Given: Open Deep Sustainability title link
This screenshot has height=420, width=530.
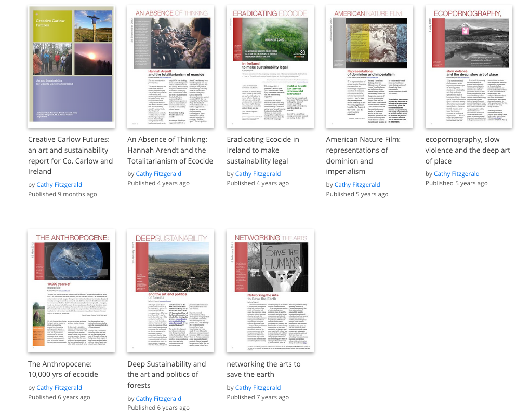Looking at the screenshot, I should 167,374.
